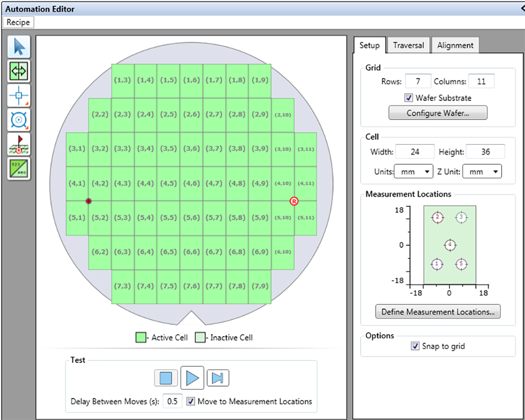The height and width of the screenshot is (420, 525).
Task: Toggle the Wafer Substrate checkbox
Action: pos(409,98)
